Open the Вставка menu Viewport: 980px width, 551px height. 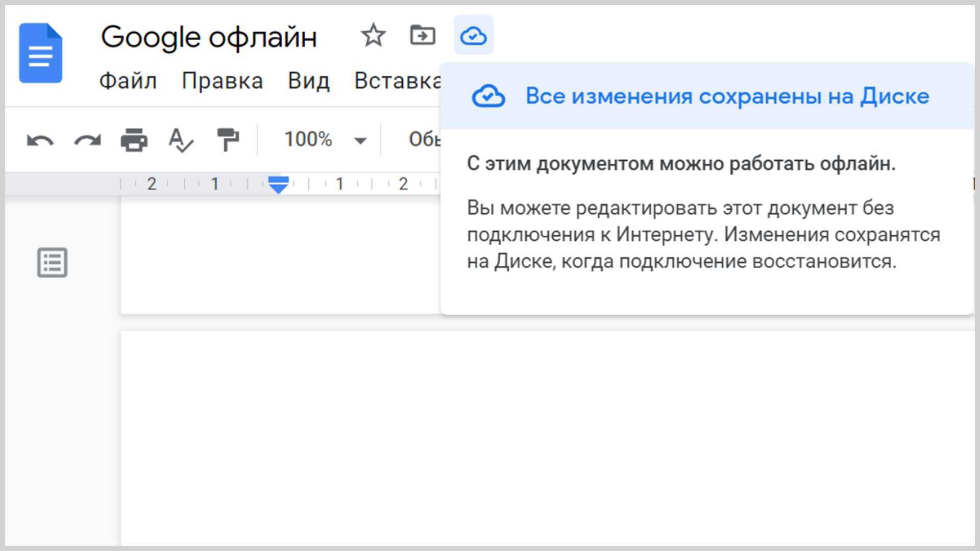[397, 81]
